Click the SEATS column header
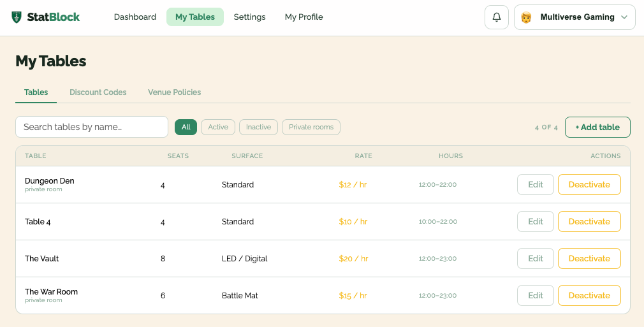The width and height of the screenshot is (644, 327). [179, 156]
